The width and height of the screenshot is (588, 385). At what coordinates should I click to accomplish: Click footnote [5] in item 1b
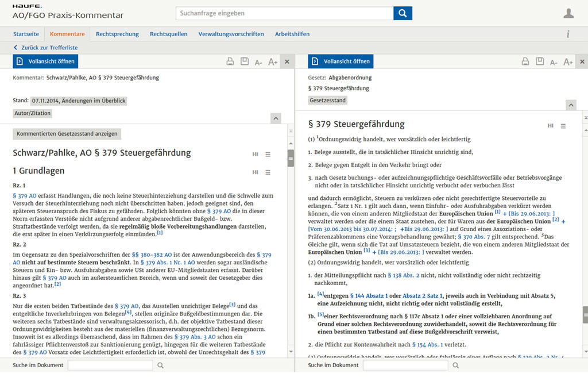(320, 314)
